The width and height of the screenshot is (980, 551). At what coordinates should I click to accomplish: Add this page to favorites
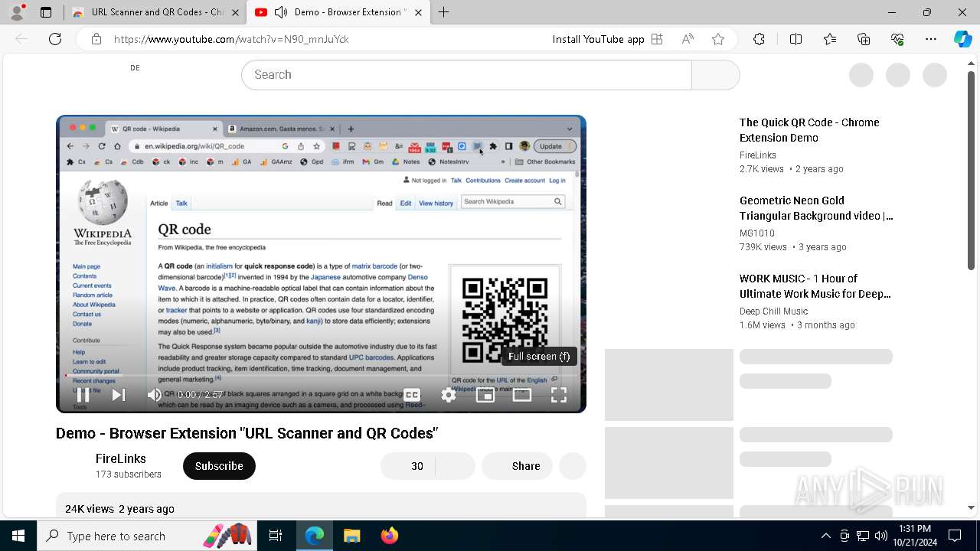(718, 39)
